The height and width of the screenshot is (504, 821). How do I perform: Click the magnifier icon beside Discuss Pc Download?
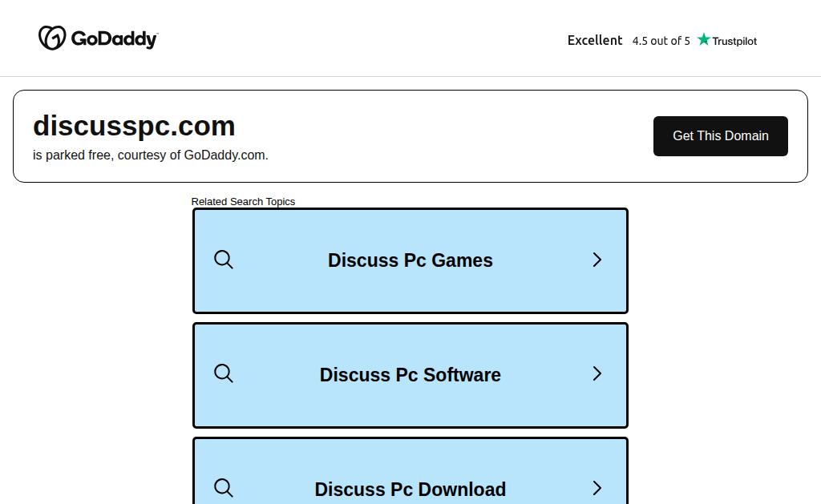coord(224,488)
